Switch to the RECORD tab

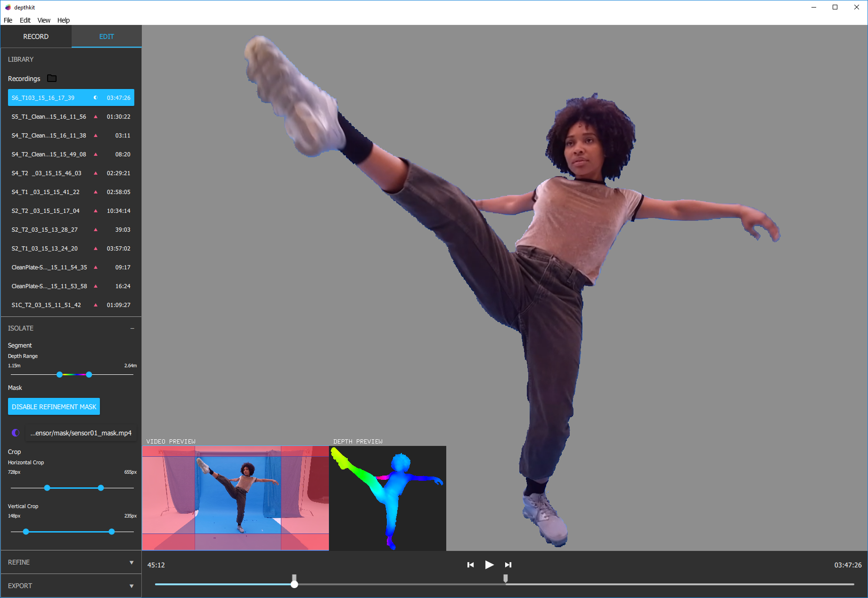pos(36,37)
